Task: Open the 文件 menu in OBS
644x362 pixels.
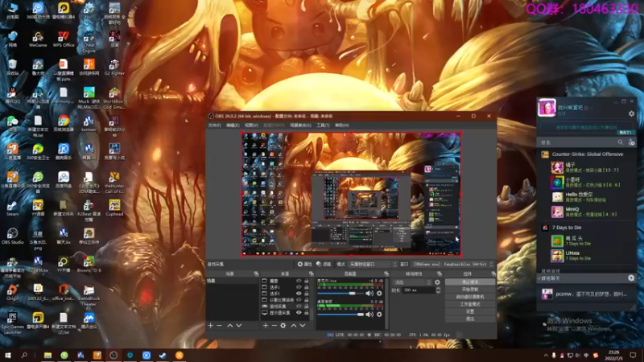Action: (214, 125)
